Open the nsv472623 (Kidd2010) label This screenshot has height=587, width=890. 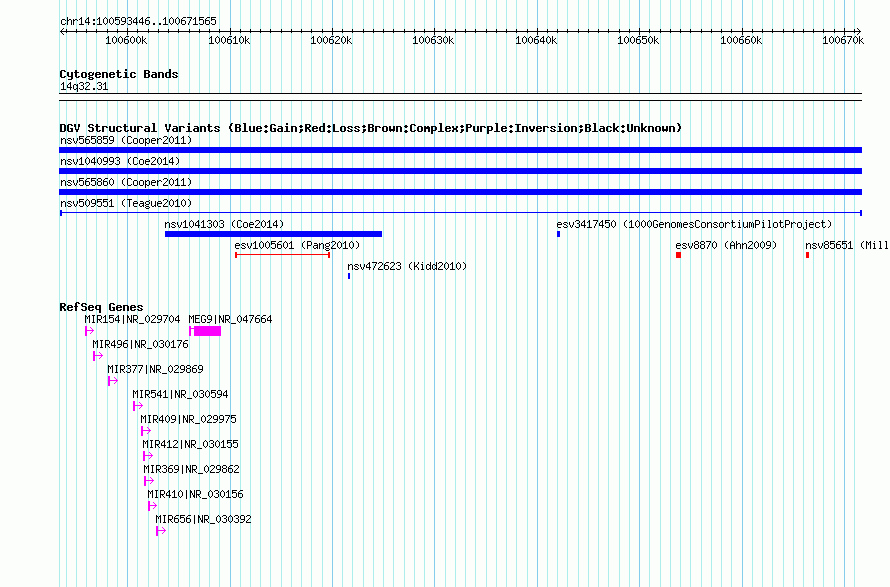point(407,266)
